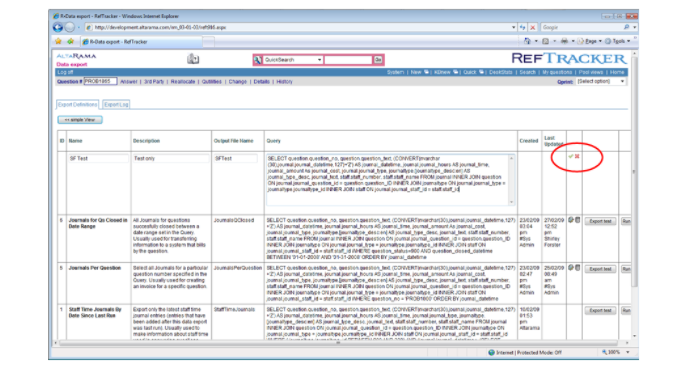
Task: Edit the Journals Per Question definition
Action: (571, 267)
